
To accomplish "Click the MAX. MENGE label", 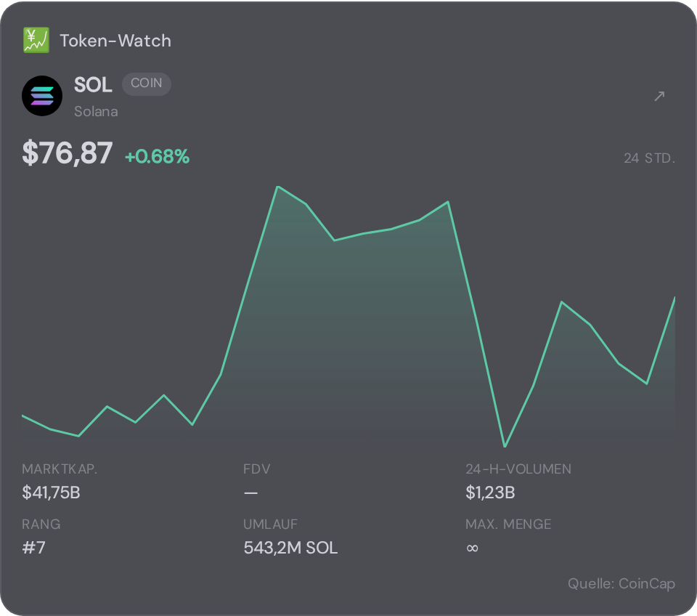I will pyautogui.click(x=508, y=524).
